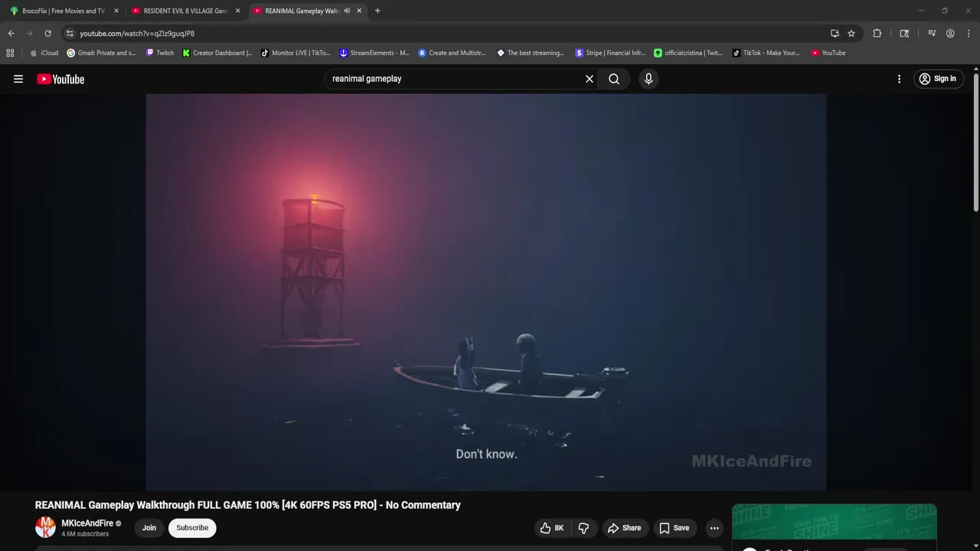Open The best streaming bookmark
Screen dimensions: 980x551
[x=531, y=53]
